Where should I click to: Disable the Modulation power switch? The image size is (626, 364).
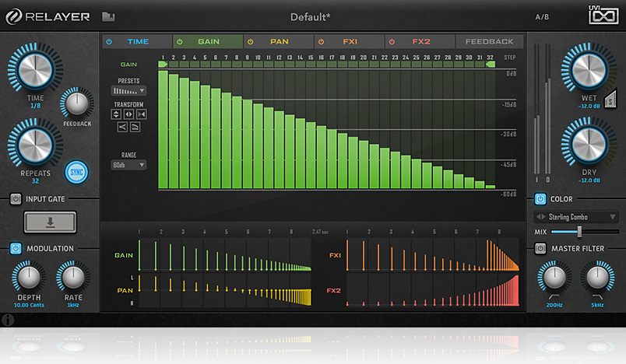tap(16, 248)
